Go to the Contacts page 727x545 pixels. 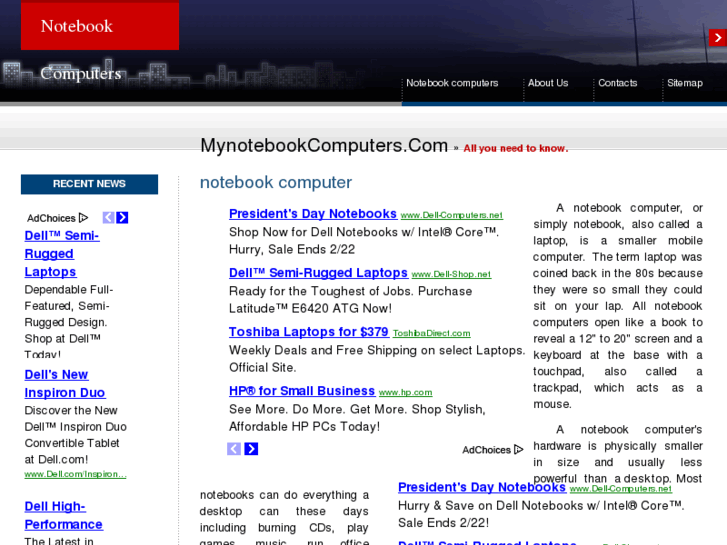tap(617, 83)
